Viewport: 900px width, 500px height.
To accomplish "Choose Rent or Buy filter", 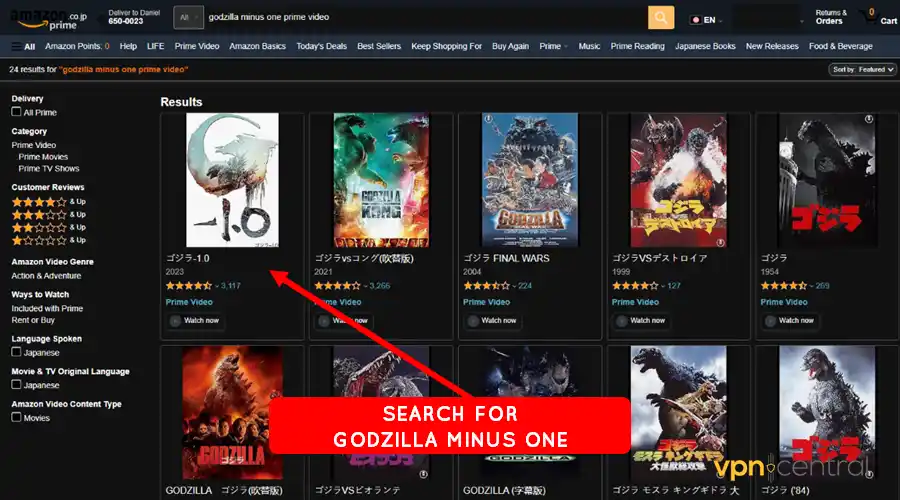I will click(x=33, y=320).
